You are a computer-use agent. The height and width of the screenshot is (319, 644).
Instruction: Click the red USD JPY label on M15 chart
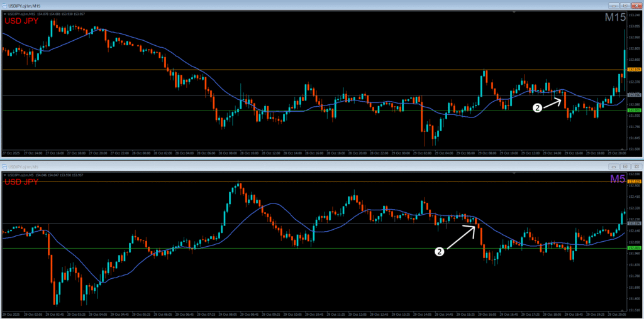[x=21, y=21]
